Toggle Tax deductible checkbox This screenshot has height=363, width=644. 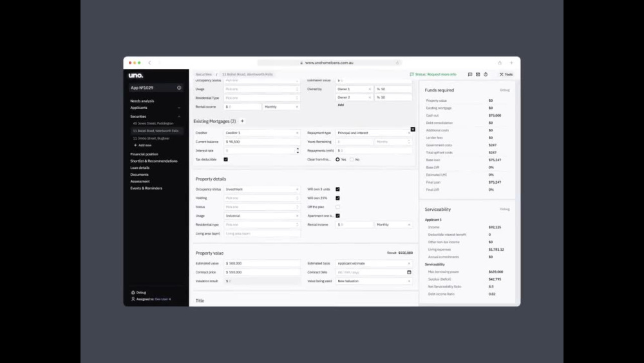[225, 159]
